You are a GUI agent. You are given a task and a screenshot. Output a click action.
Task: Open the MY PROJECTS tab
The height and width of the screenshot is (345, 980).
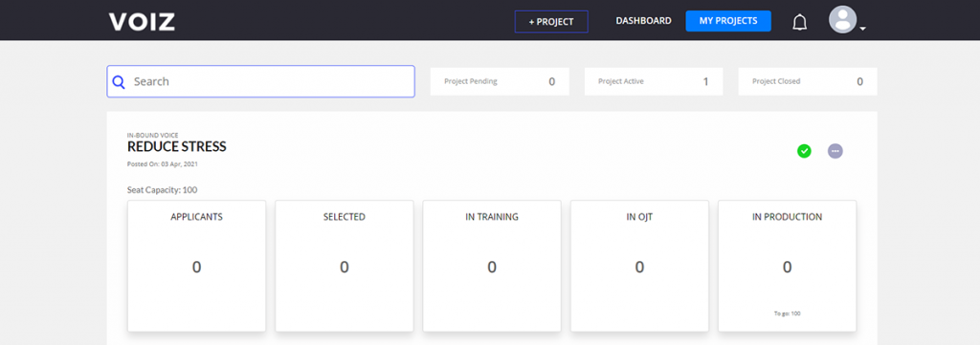click(728, 21)
